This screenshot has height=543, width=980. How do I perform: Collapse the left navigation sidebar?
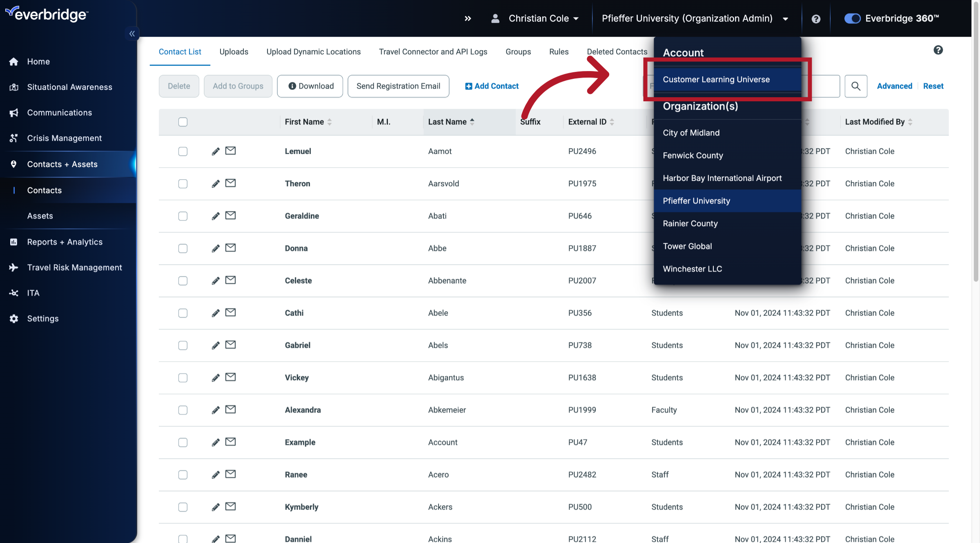click(132, 33)
